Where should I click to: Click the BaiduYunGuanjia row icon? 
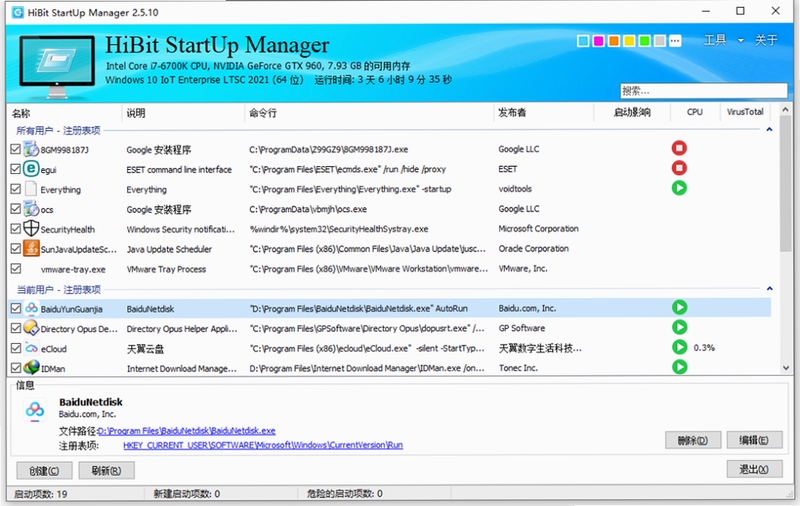point(32,308)
